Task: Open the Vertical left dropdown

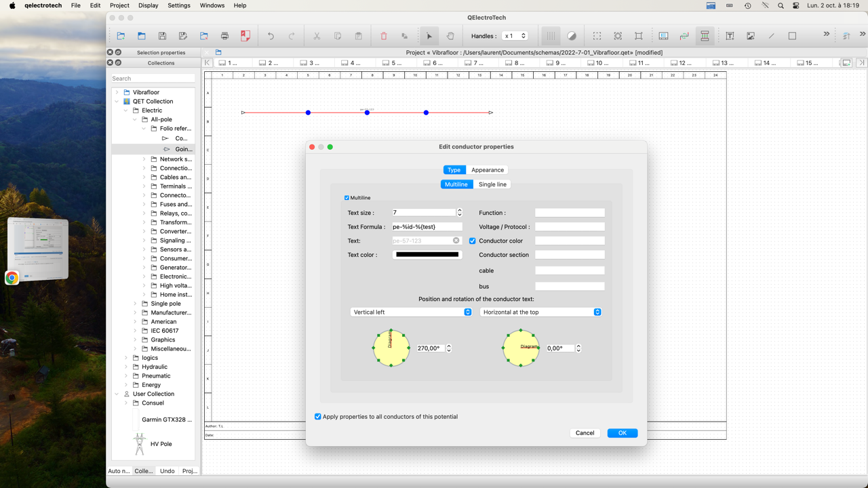Action: tap(411, 312)
